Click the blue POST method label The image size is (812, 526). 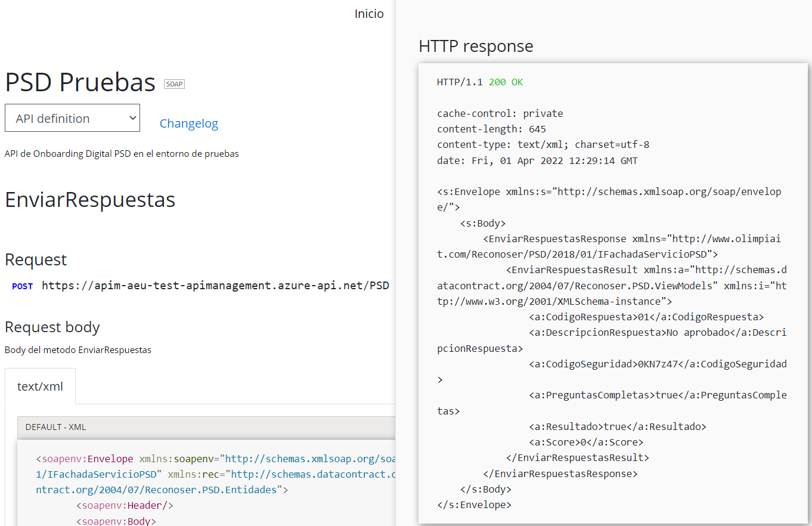pyautogui.click(x=22, y=286)
